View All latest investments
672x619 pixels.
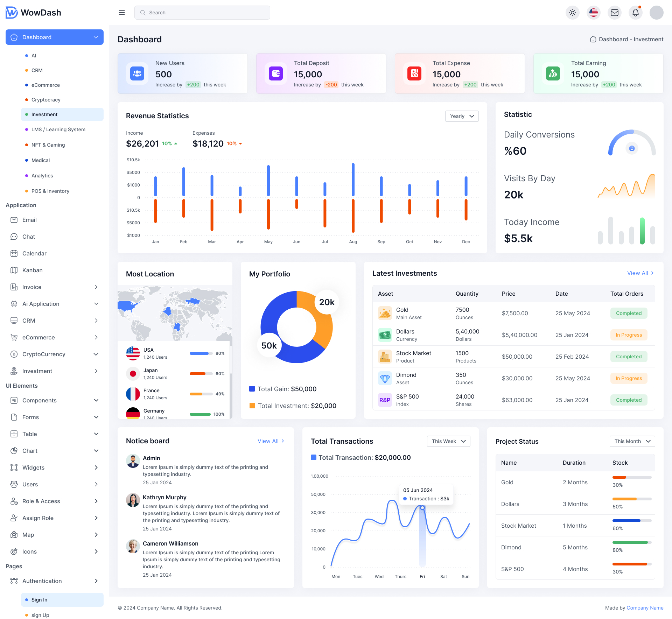click(x=640, y=273)
